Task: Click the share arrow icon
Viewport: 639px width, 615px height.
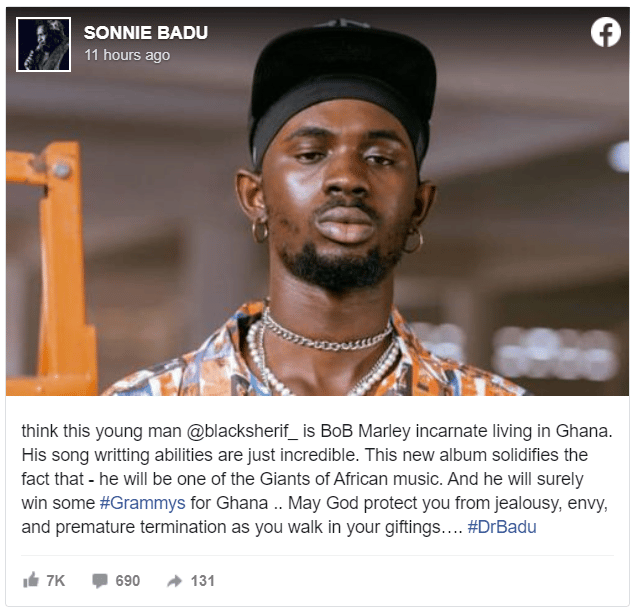Action: pyautogui.click(x=174, y=581)
